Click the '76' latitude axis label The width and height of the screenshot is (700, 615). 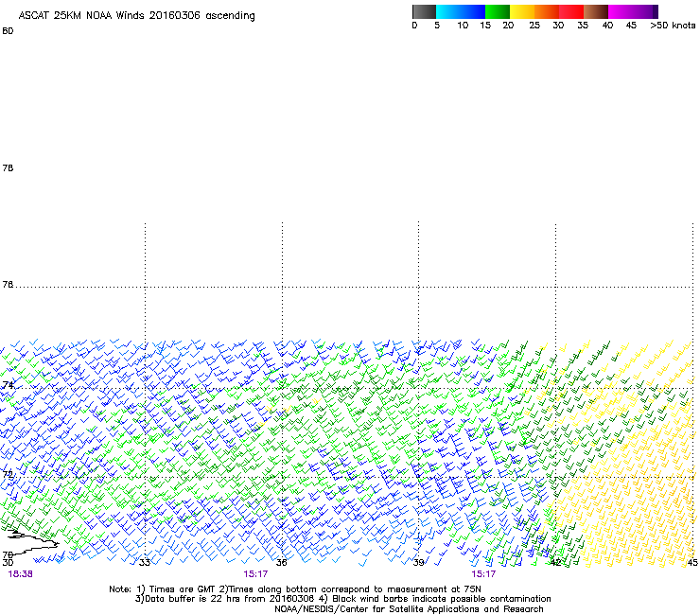pos(8,285)
